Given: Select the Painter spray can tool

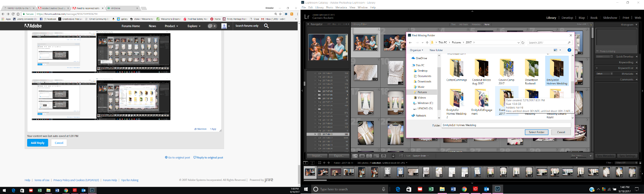Looking at the screenshot, I should pos(393,156).
